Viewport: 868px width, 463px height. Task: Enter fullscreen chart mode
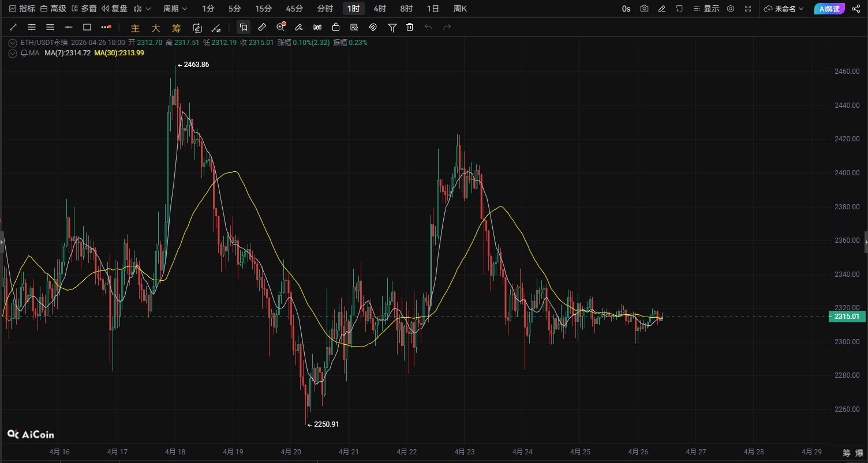tap(748, 9)
